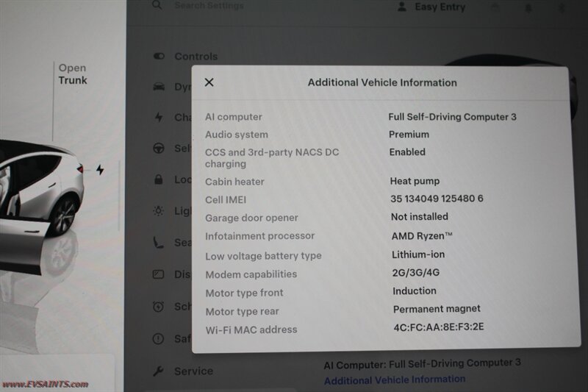
Task: Open notifications with the bell icon
Action: tap(528, 8)
